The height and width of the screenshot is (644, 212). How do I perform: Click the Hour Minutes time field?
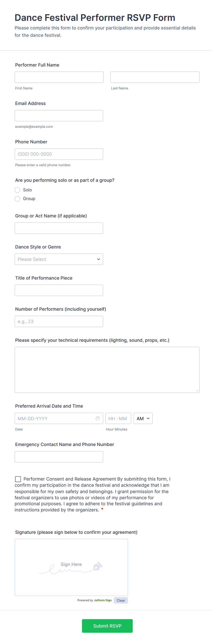click(x=118, y=418)
